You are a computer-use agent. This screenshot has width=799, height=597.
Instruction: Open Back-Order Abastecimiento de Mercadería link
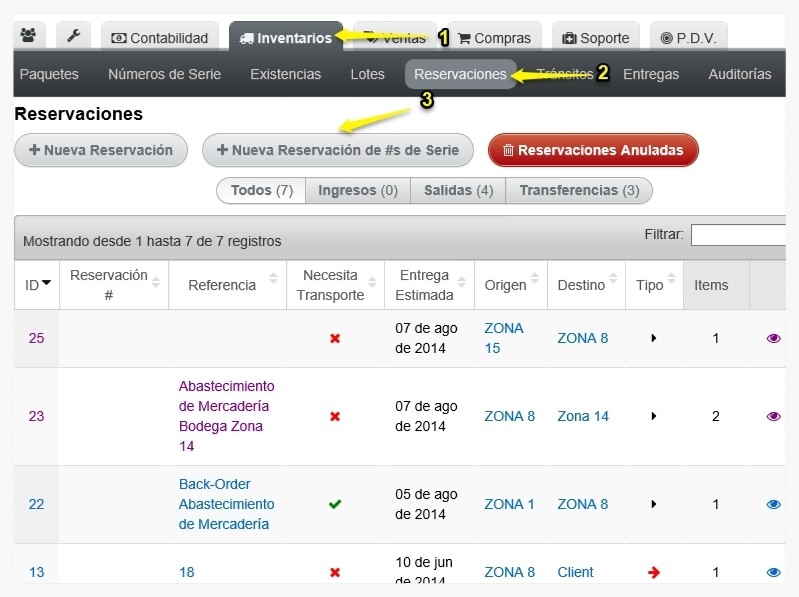[226, 504]
